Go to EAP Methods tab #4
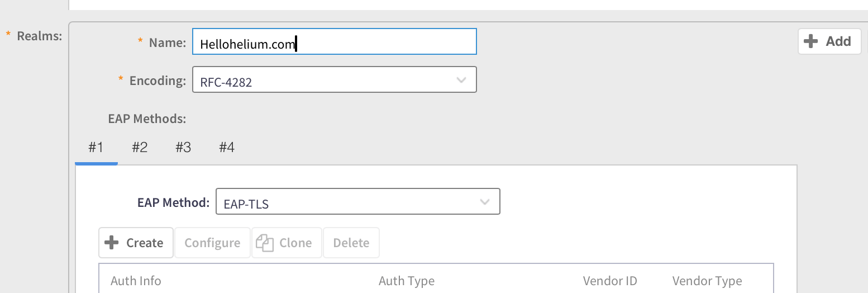Image resolution: width=868 pixels, height=293 pixels. pyautogui.click(x=227, y=148)
